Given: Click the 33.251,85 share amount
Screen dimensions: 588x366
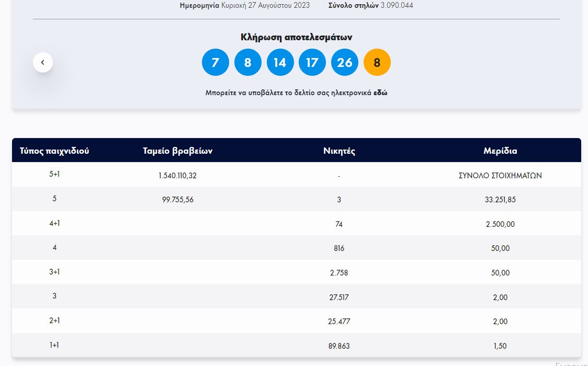Looking at the screenshot, I should (x=500, y=199).
